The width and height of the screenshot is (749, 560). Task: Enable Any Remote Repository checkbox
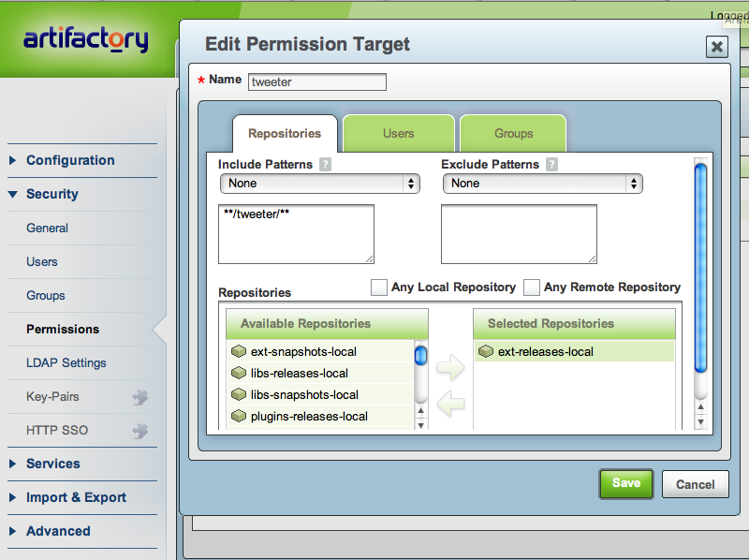click(x=532, y=287)
